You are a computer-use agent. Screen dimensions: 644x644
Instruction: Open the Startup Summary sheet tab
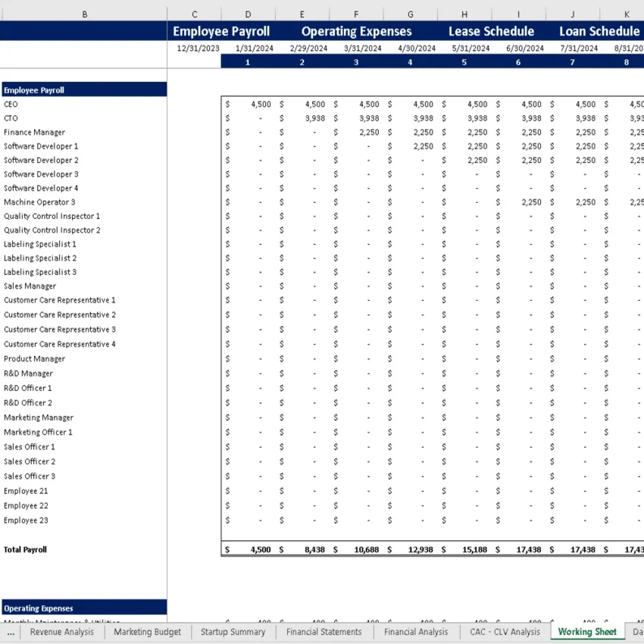233,632
